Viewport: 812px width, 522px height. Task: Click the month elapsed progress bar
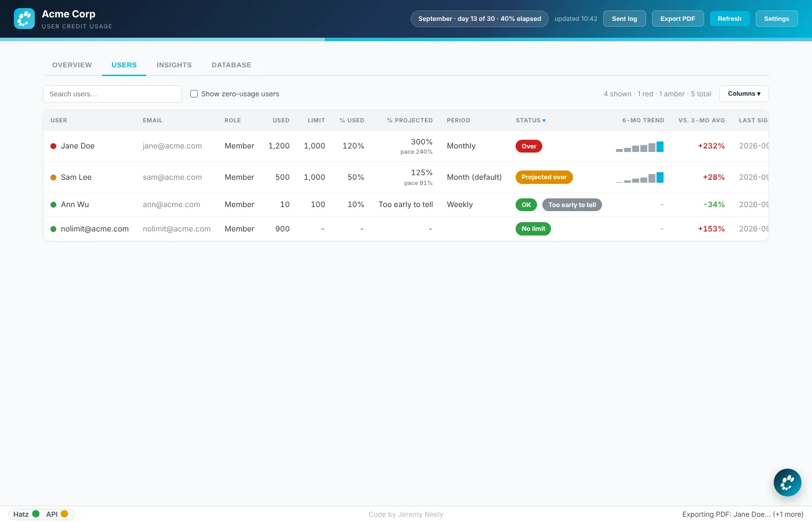[406, 39]
